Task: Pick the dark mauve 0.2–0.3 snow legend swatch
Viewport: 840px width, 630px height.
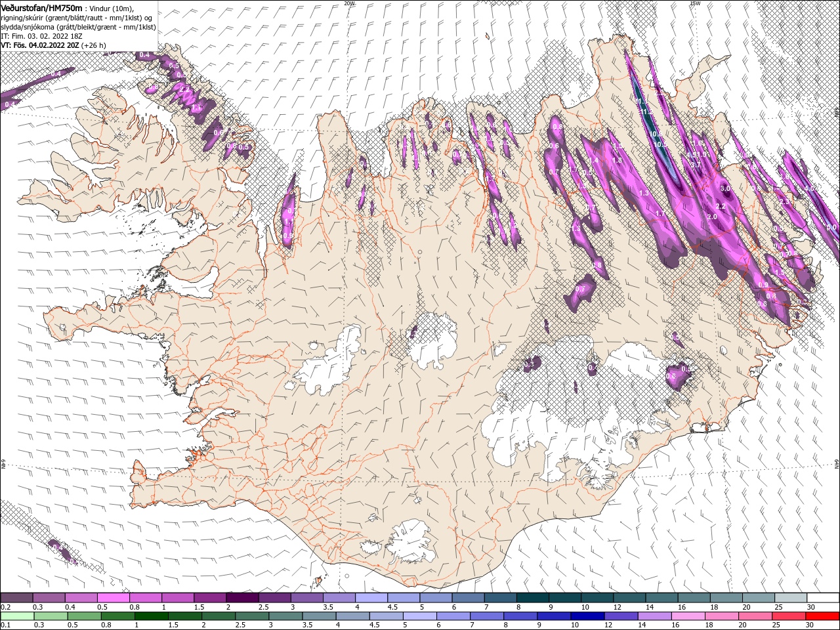Action: point(16,598)
